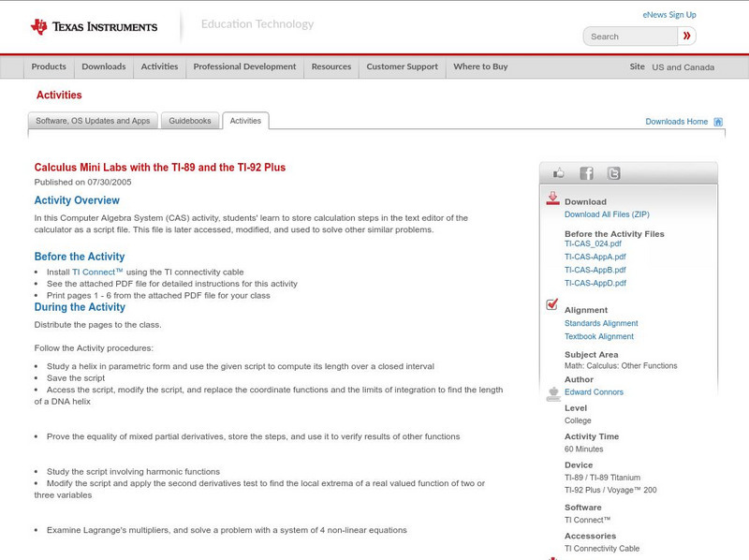The width and height of the screenshot is (749, 560).
Task: Click the College level value
Action: pyautogui.click(x=578, y=421)
